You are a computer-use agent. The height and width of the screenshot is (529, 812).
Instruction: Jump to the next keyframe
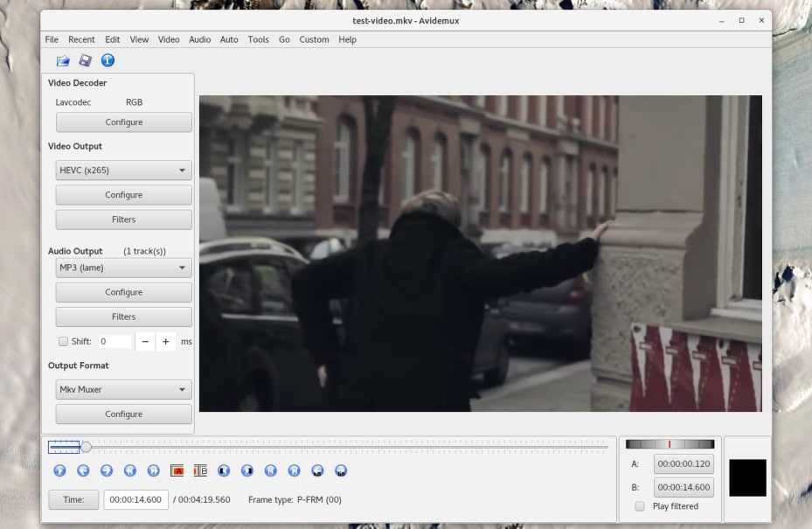tap(153, 470)
